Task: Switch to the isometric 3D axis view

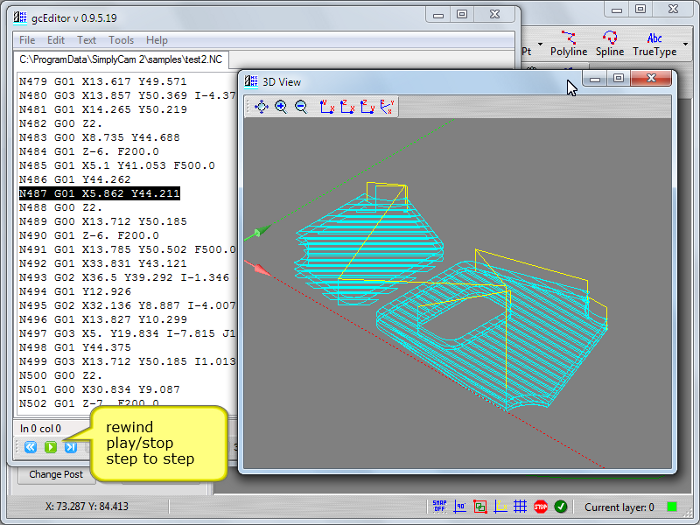Action: 387,107
